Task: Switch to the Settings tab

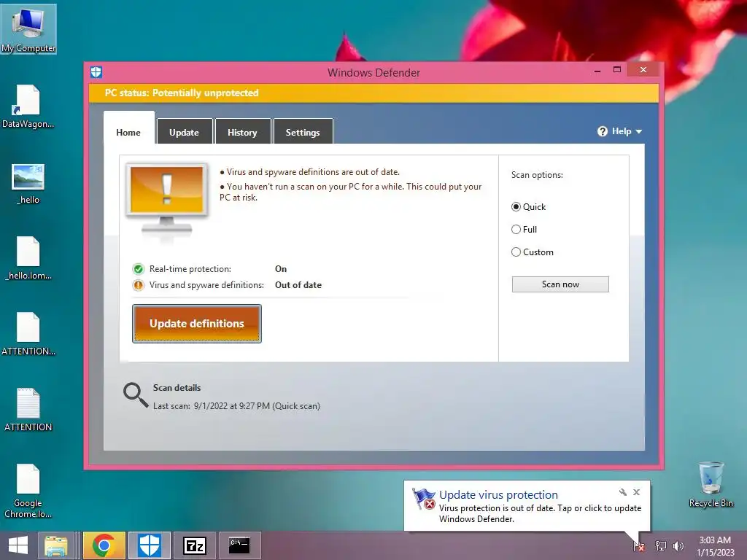Action: click(x=303, y=132)
